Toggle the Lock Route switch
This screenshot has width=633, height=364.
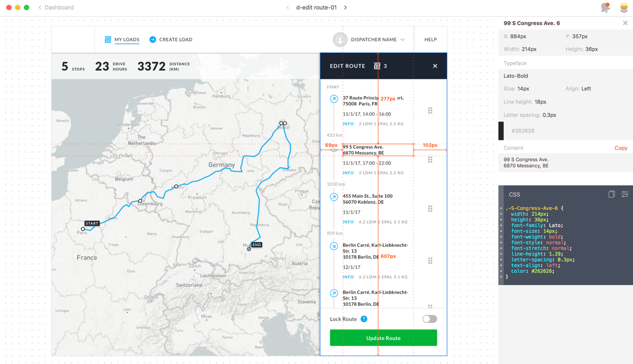(429, 319)
